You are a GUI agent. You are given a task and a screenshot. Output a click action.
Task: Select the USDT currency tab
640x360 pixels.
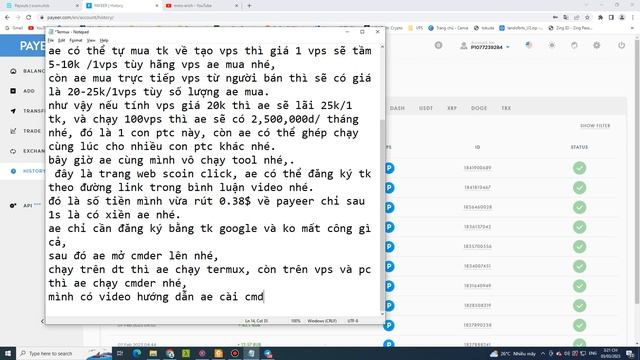click(x=426, y=108)
